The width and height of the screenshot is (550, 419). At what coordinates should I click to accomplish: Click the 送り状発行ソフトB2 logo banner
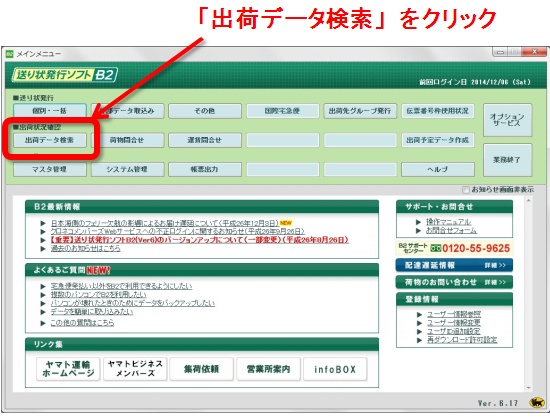click(65, 74)
